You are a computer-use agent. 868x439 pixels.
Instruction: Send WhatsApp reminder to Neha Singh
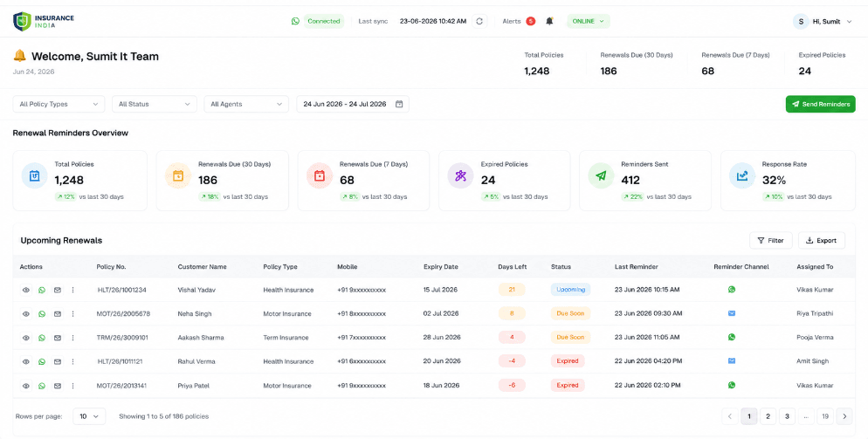pos(42,314)
